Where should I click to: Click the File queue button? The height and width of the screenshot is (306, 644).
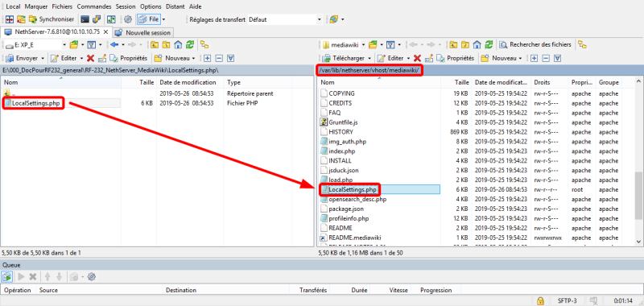(x=149, y=19)
